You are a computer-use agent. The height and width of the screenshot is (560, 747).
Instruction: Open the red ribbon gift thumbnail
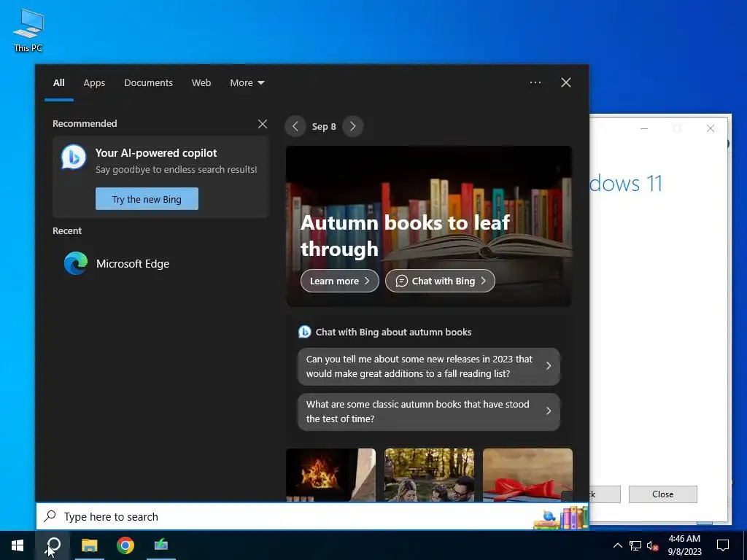[x=528, y=474]
